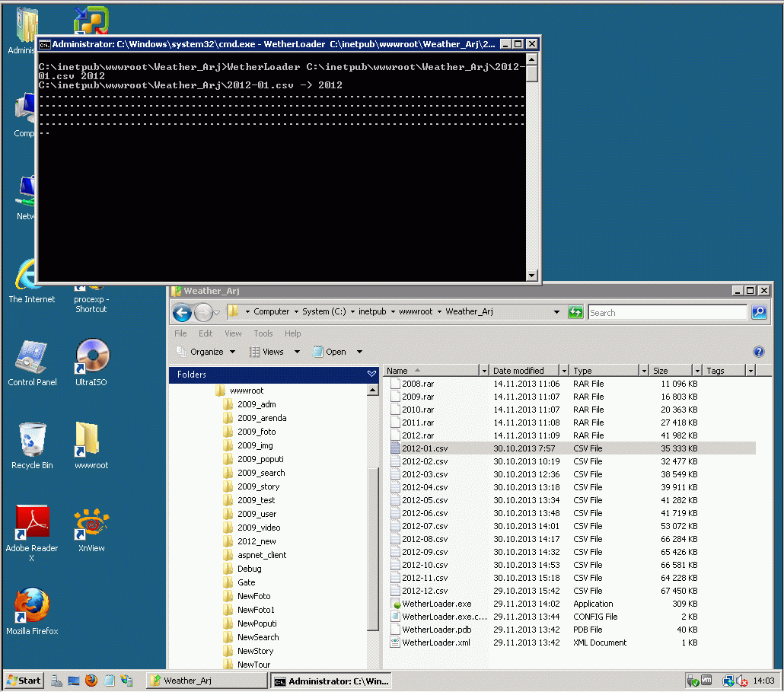This screenshot has width=784, height=692.
Task: Click the inetpub breadcrumb in address bar
Action: point(372,311)
